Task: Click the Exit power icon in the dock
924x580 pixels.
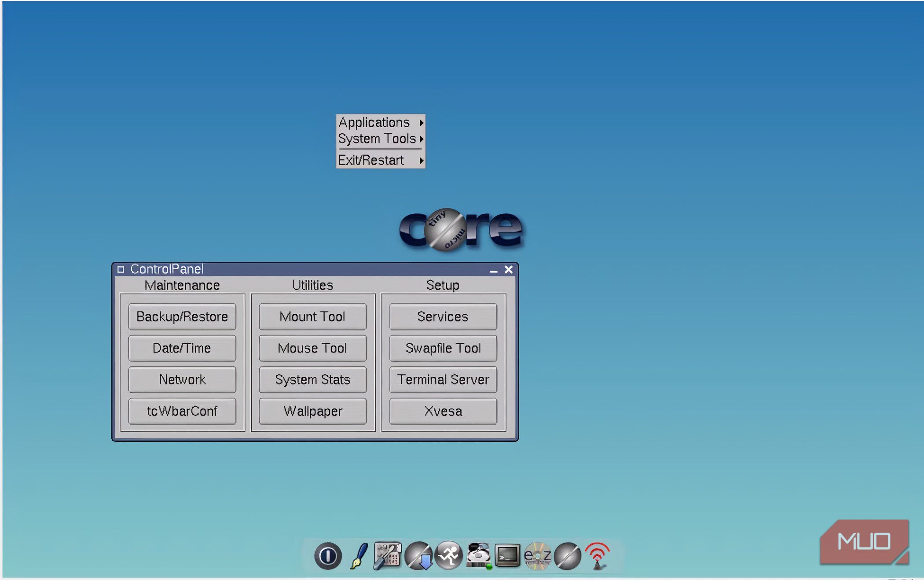Action: coord(328,556)
